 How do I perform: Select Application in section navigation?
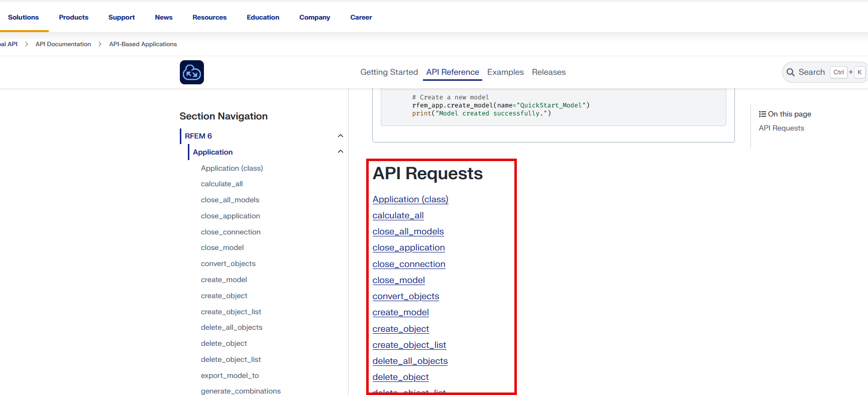pos(213,152)
